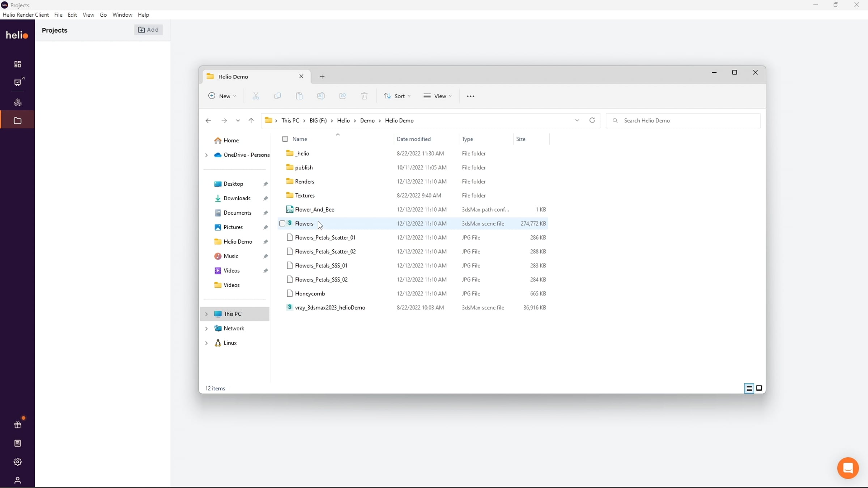Screen dimensions: 868x488
Task: Switch to details view icon in status bar
Action: pyautogui.click(x=749, y=388)
